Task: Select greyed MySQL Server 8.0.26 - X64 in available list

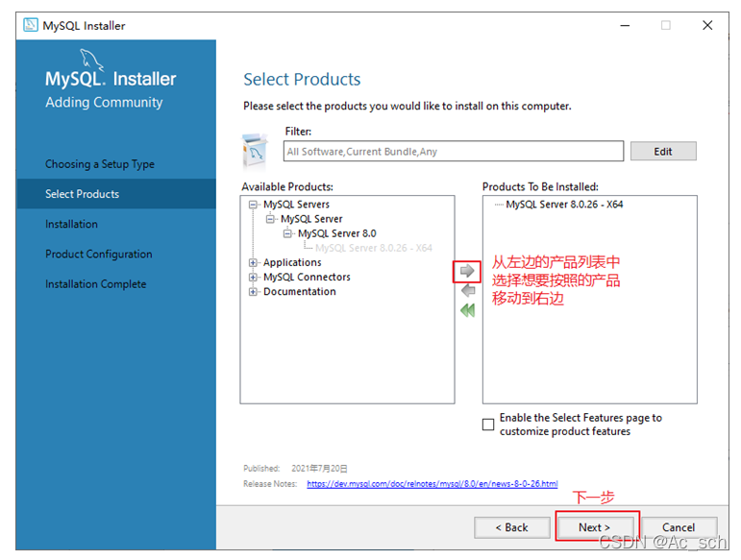Action: [x=373, y=248]
